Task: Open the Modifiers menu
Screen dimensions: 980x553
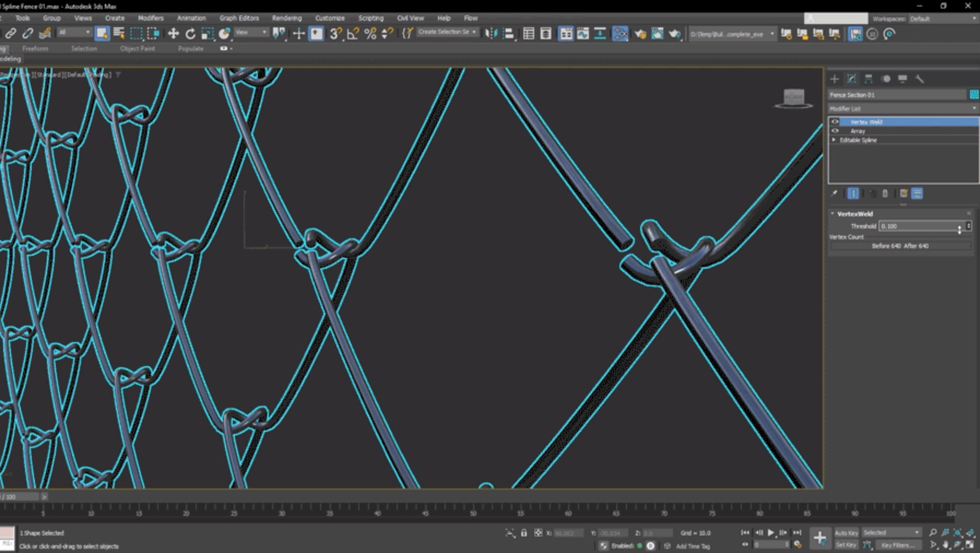Action: pos(151,18)
